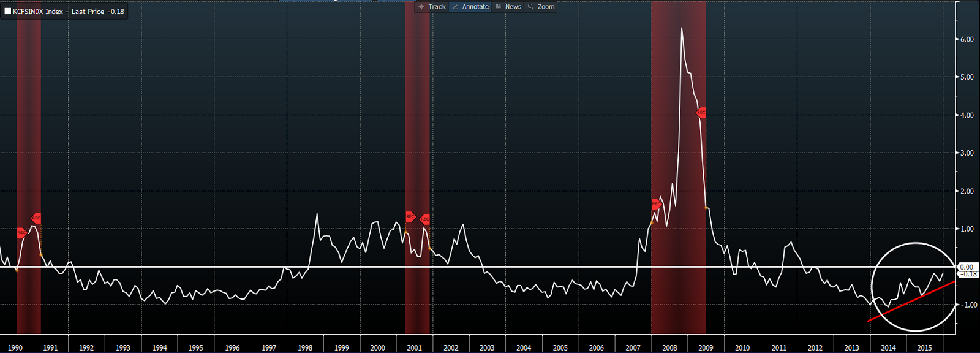The width and height of the screenshot is (980, 353).
Task: Click the 2008 peak of the index line
Action: 682,28
